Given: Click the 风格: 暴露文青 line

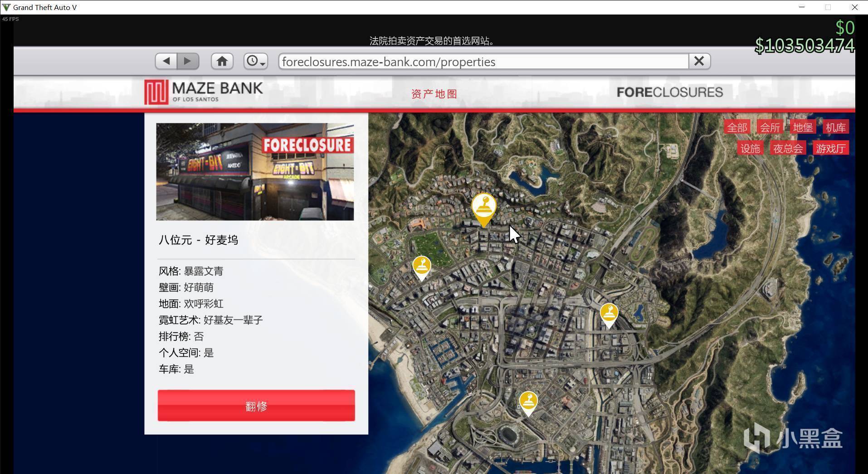Looking at the screenshot, I should (191, 271).
